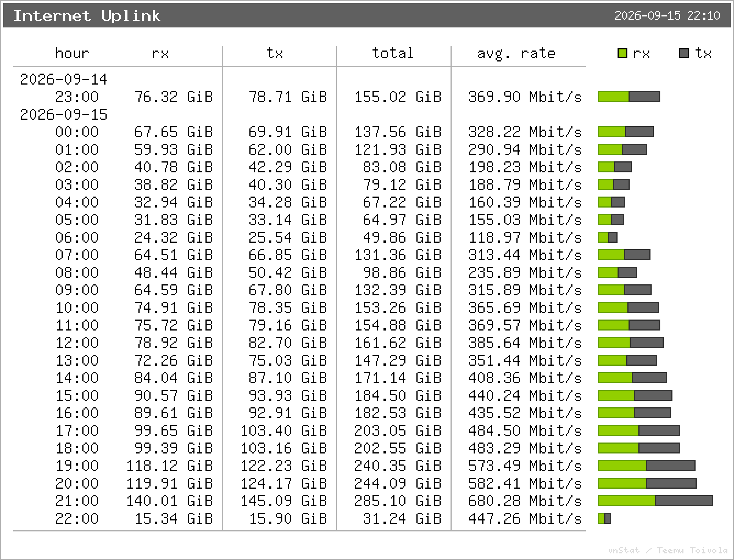
Task: Click the 22:00 hour label
Action: [x=77, y=519]
